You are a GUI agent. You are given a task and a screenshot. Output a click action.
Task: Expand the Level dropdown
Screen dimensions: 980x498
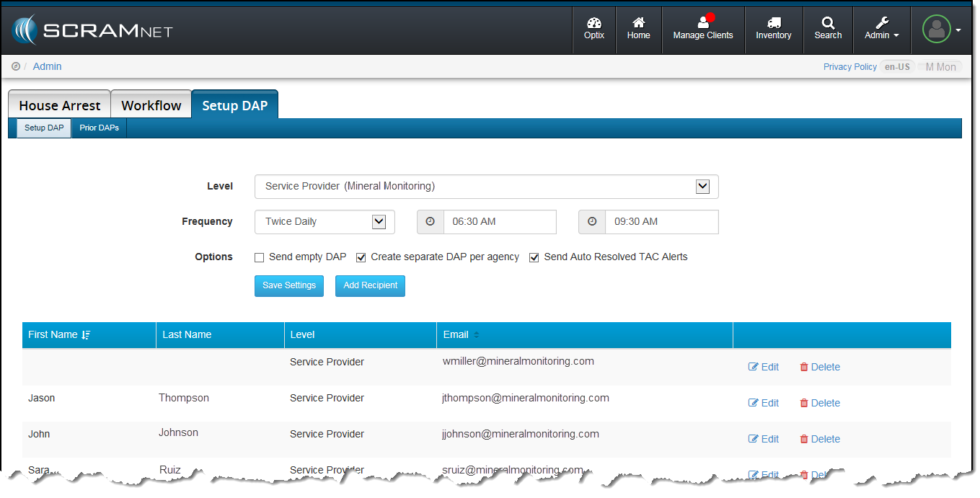pos(702,187)
